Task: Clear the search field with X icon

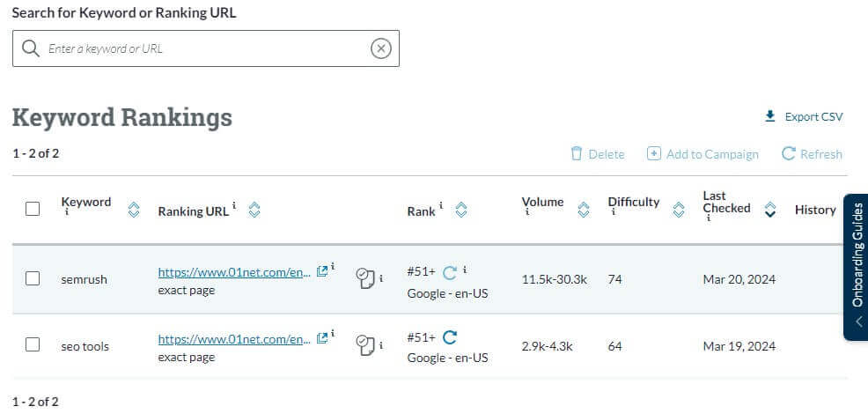Action: pos(381,48)
